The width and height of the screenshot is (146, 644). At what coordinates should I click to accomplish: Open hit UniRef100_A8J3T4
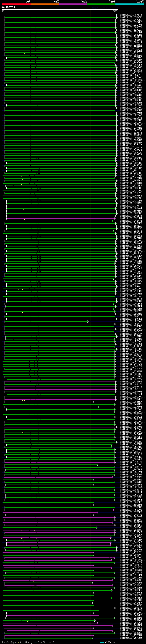[131, 15]
